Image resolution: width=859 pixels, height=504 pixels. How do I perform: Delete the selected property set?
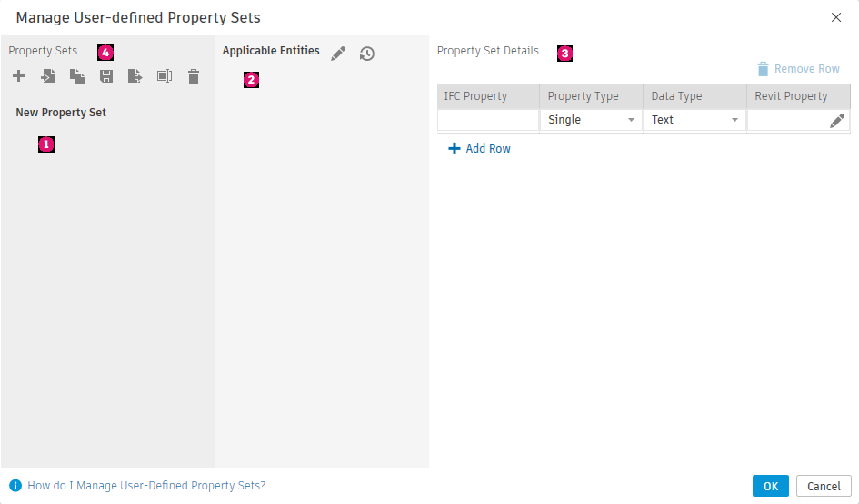point(194,77)
